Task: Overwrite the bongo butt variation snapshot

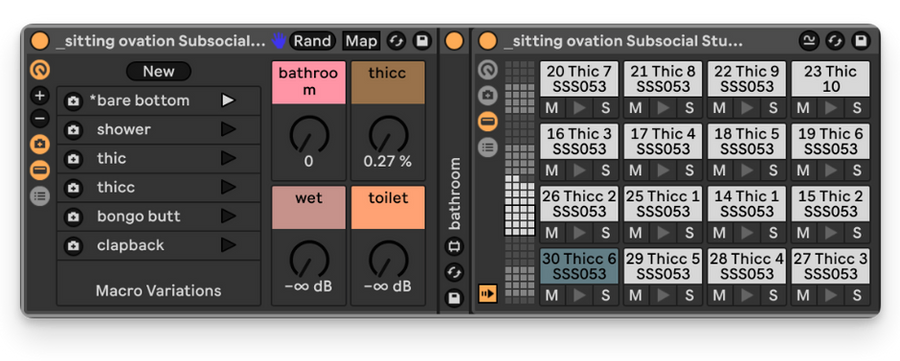Action: pos(73,217)
